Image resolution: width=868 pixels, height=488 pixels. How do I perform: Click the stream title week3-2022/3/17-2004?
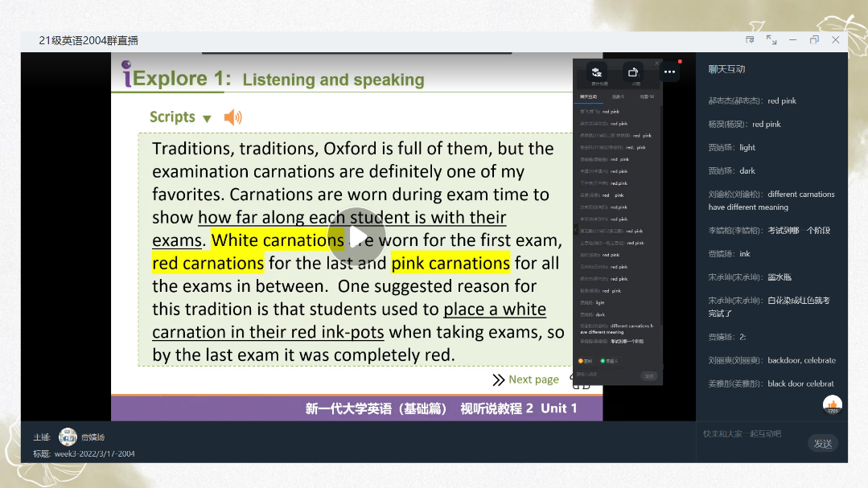pos(95,453)
